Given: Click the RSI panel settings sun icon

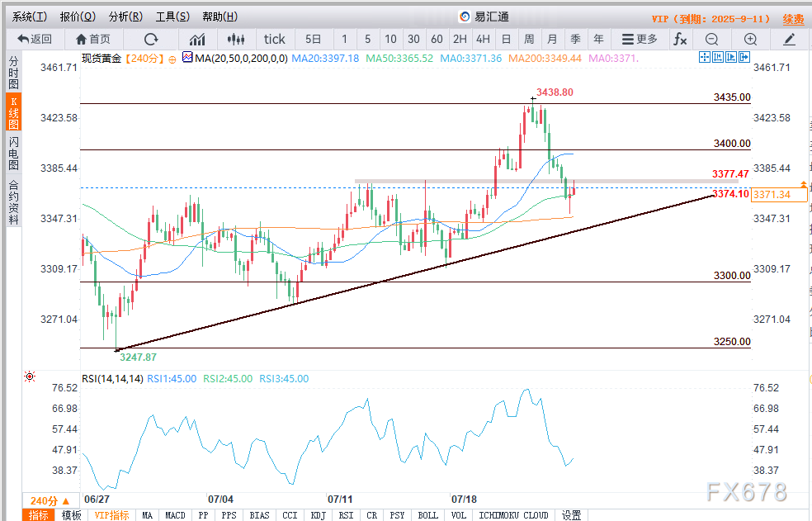Looking at the screenshot, I should (x=31, y=377).
